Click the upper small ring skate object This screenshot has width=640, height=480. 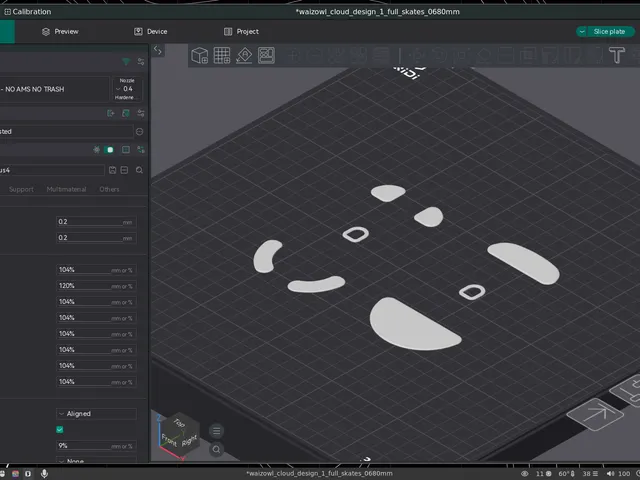(356, 234)
